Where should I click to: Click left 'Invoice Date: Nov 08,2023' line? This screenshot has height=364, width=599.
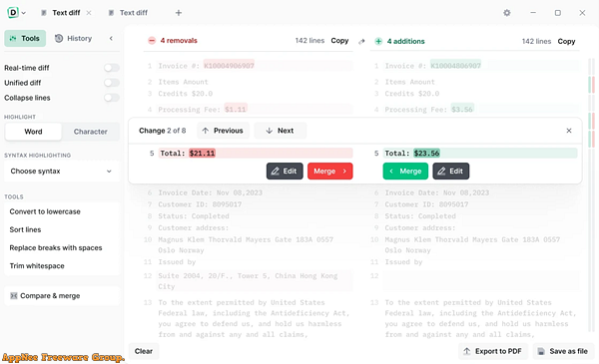point(210,192)
